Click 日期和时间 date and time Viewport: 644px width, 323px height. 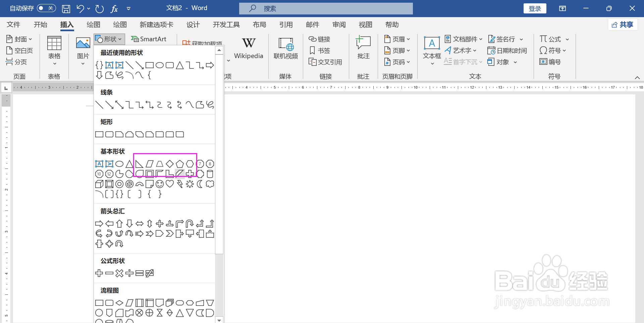pyautogui.click(x=507, y=50)
